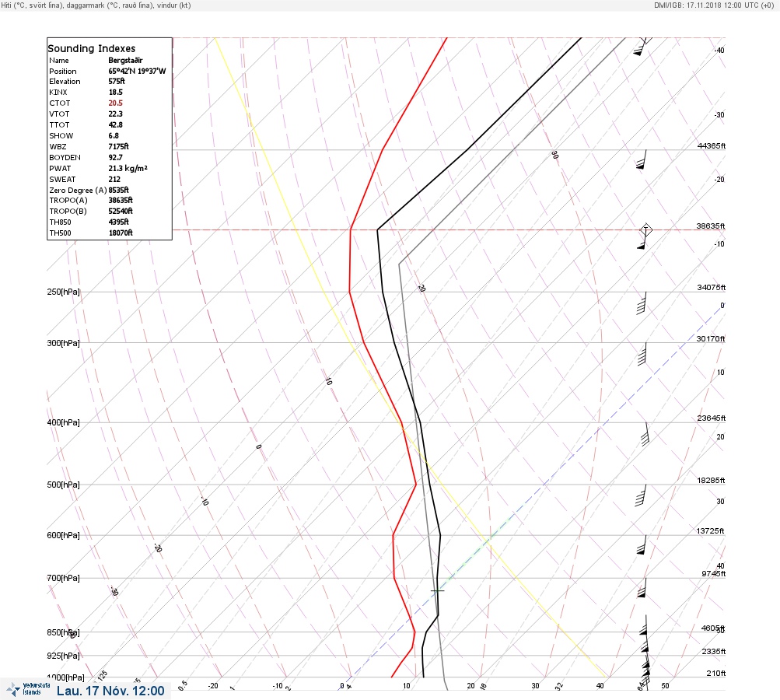Click the 250[hPa] pressure label

(63, 292)
